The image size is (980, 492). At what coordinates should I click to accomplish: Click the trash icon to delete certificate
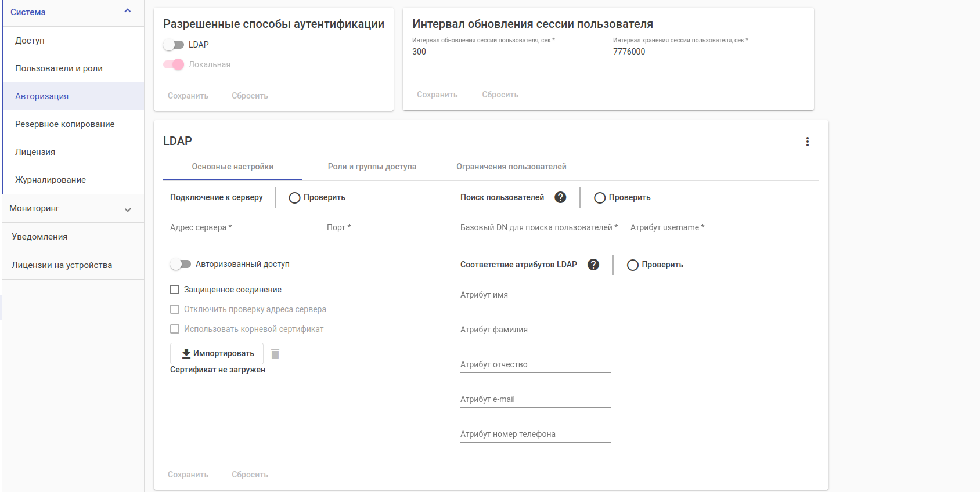click(x=275, y=354)
